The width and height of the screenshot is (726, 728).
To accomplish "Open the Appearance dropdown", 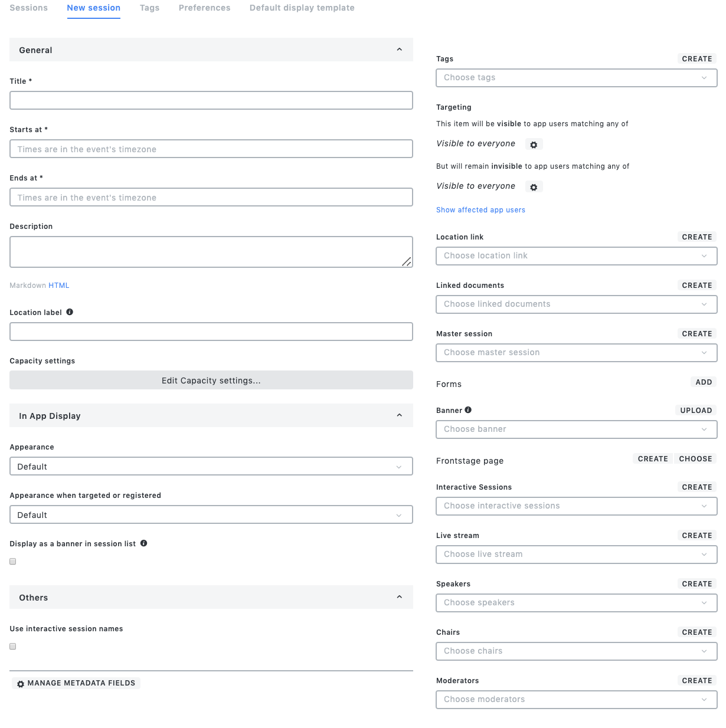I will pyautogui.click(x=211, y=466).
